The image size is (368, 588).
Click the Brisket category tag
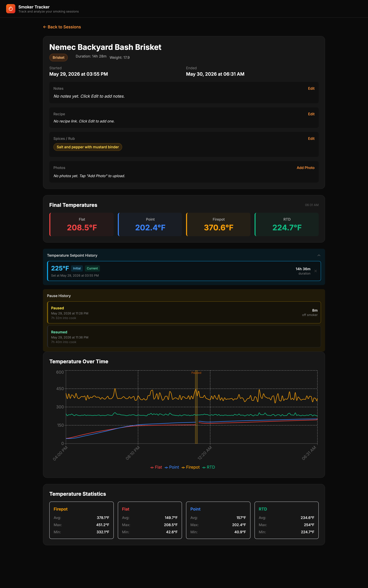pos(58,58)
